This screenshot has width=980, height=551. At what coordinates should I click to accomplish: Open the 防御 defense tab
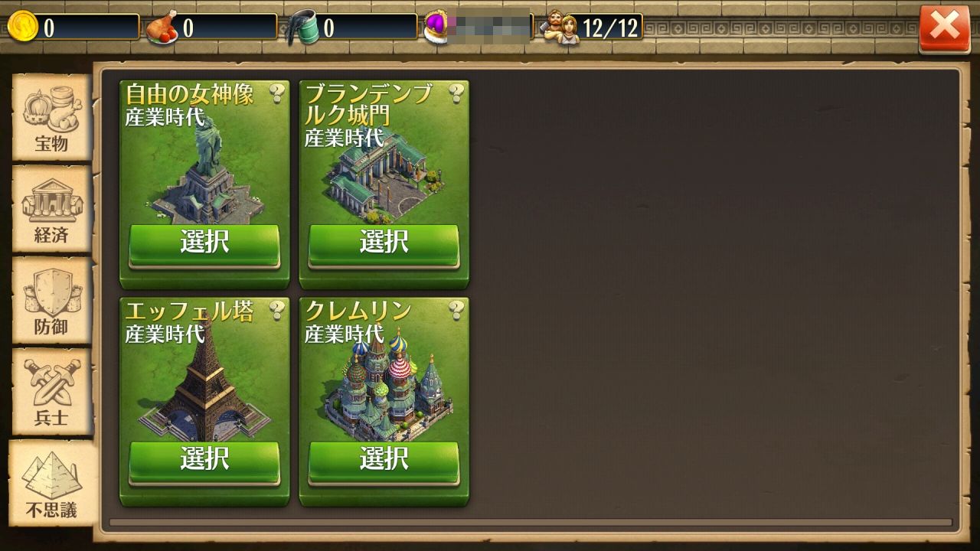click(51, 301)
